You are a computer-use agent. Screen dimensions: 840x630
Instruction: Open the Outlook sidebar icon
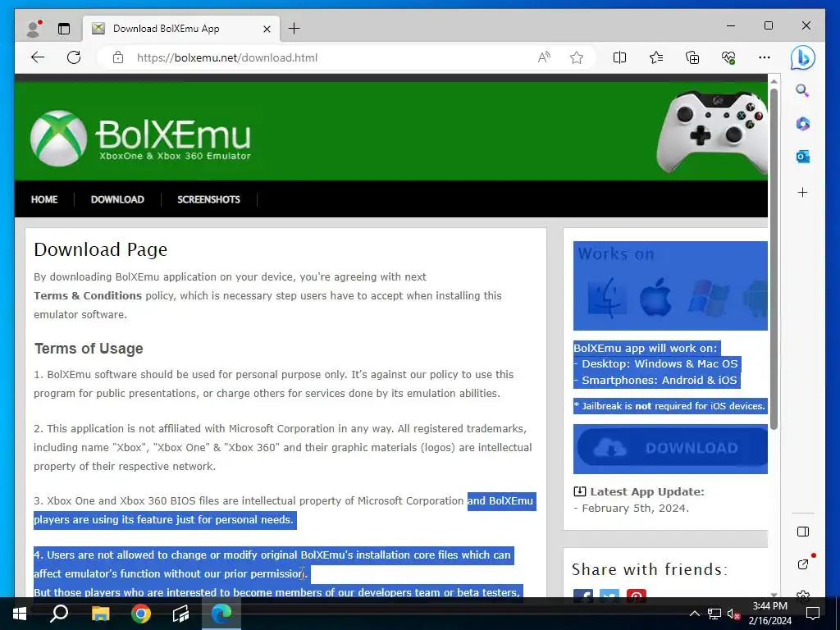click(x=802, y=157)
